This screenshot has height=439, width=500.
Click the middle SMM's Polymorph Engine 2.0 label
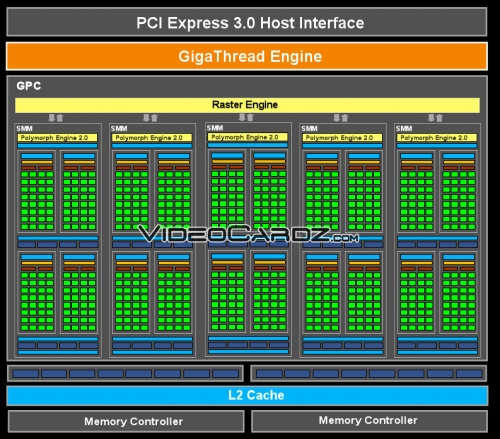click(248, 137)
